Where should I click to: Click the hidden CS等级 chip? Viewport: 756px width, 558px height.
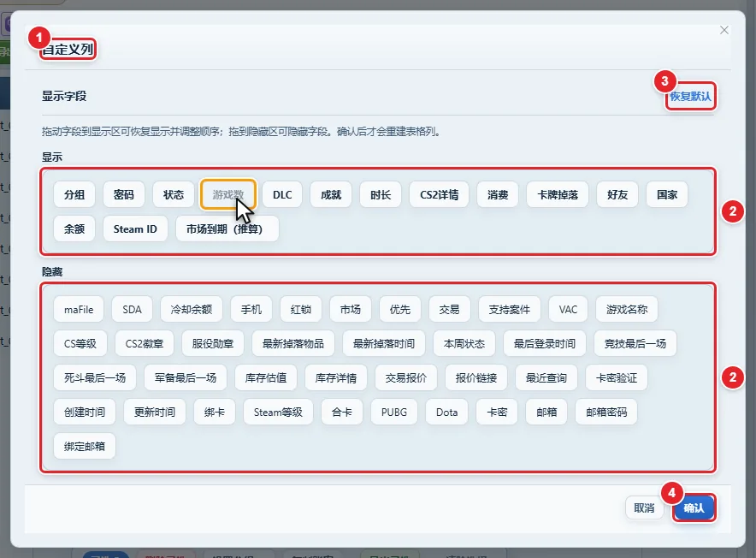pyautogui.click(x=80, y=344)
